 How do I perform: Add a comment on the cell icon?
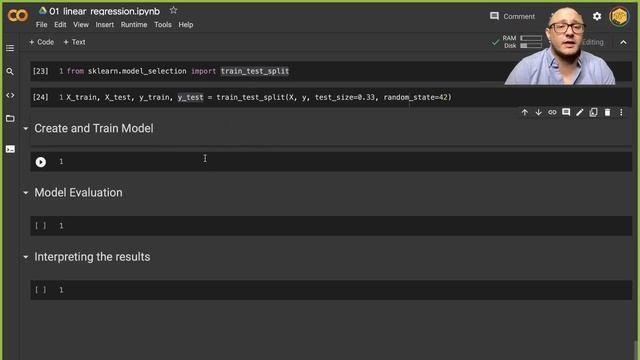point(566,112)
